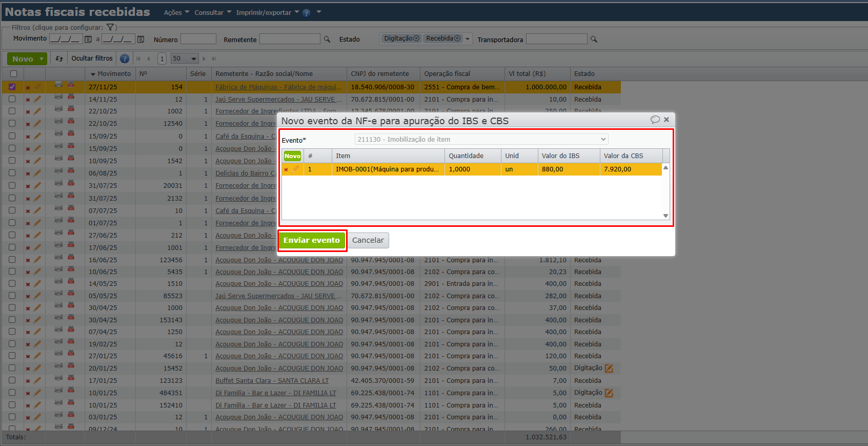Open the Buffet Santa Clara sender link
Viewport: 868px width, 446px height.
272,381
